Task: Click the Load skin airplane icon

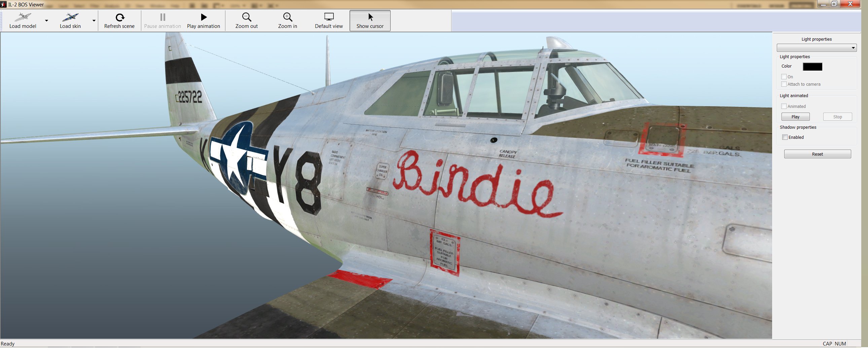Action: (x=70, y=17)
